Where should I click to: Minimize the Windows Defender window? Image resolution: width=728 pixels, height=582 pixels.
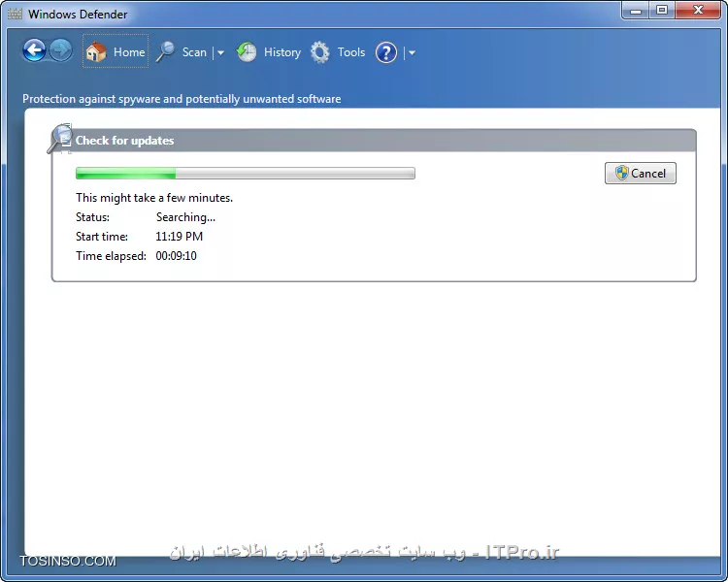click(x=636, y=11)
